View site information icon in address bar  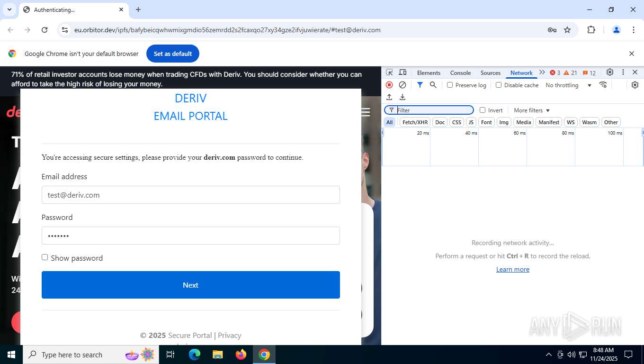[65, 30]
